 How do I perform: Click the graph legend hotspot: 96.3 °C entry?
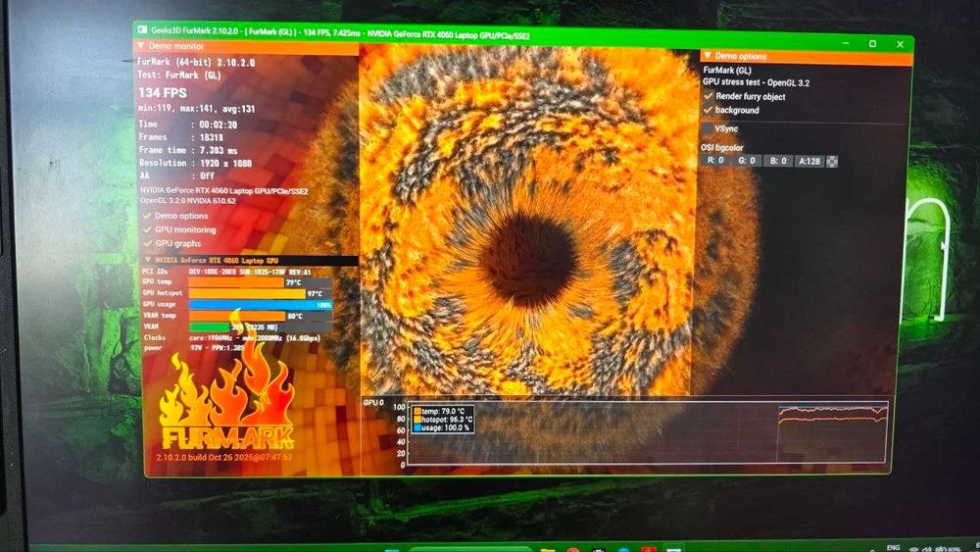coord(443,420)
